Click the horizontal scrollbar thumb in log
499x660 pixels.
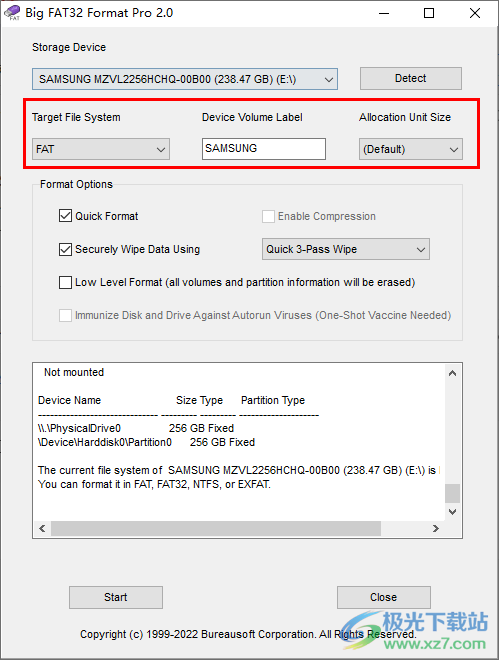click(x=216, y=528)
